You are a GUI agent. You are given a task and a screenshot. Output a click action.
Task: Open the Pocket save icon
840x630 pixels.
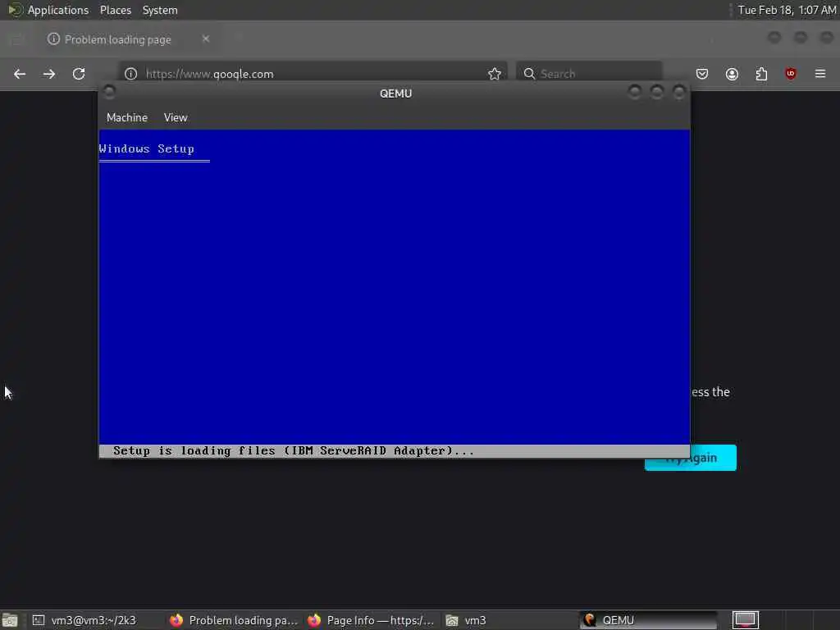pyautogui.click(x=702, y=74)
